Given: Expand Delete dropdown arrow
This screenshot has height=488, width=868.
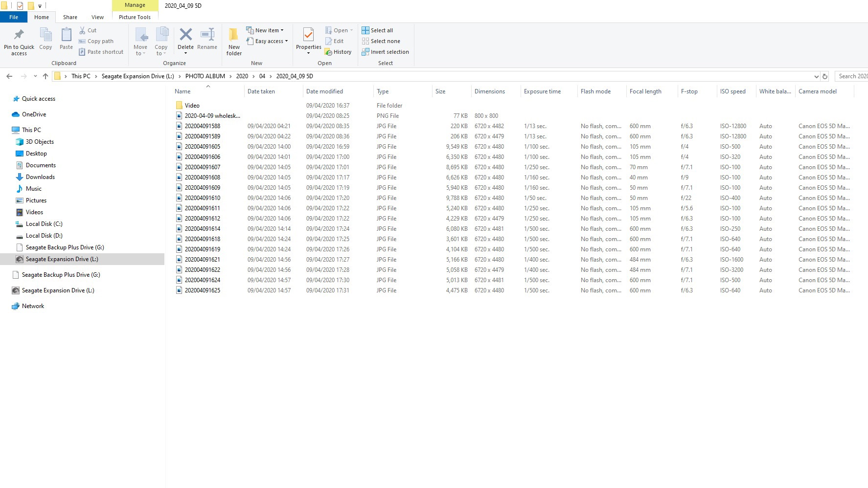Looking at the screenshot, I should point(185,53).
